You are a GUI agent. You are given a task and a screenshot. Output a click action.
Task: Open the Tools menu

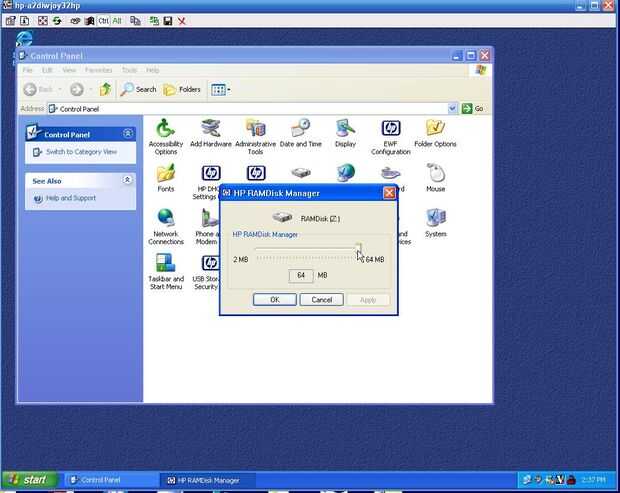[129, 70]
